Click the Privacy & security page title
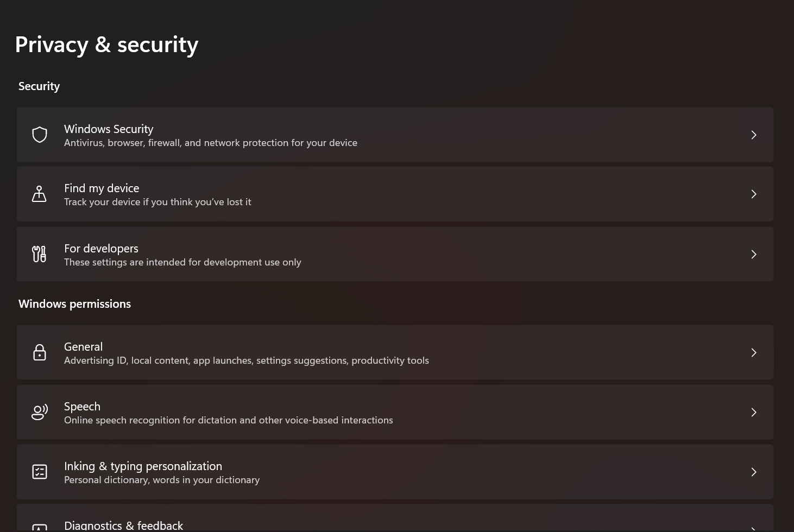 tap(106, 45)
